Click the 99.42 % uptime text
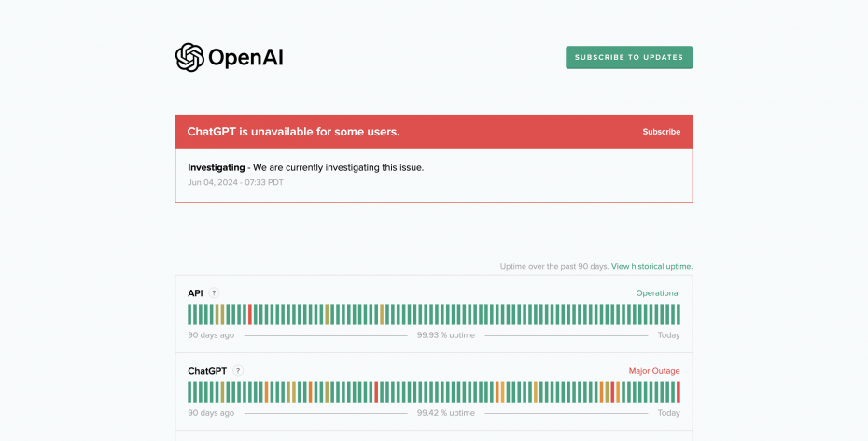Viewport: 868px width, 441px height. pos(445,413)
